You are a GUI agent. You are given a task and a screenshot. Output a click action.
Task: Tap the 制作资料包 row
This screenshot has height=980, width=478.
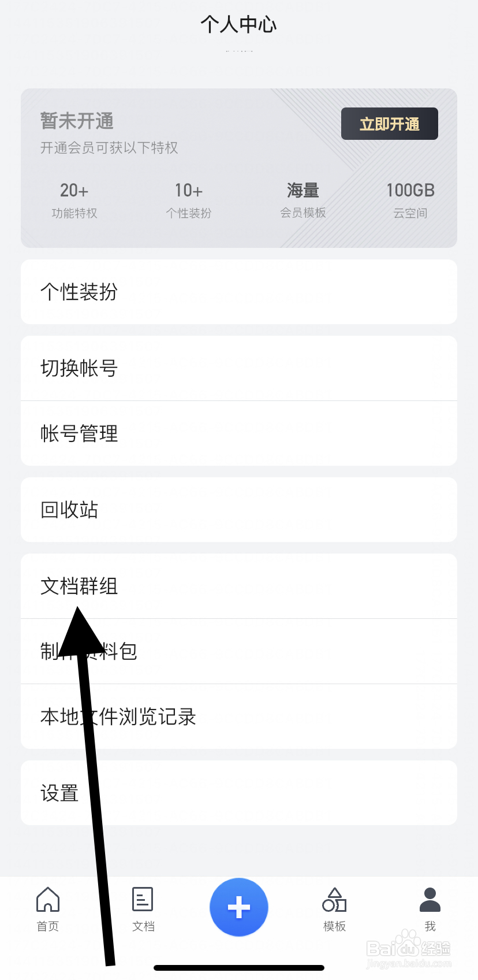coord(239,651)
